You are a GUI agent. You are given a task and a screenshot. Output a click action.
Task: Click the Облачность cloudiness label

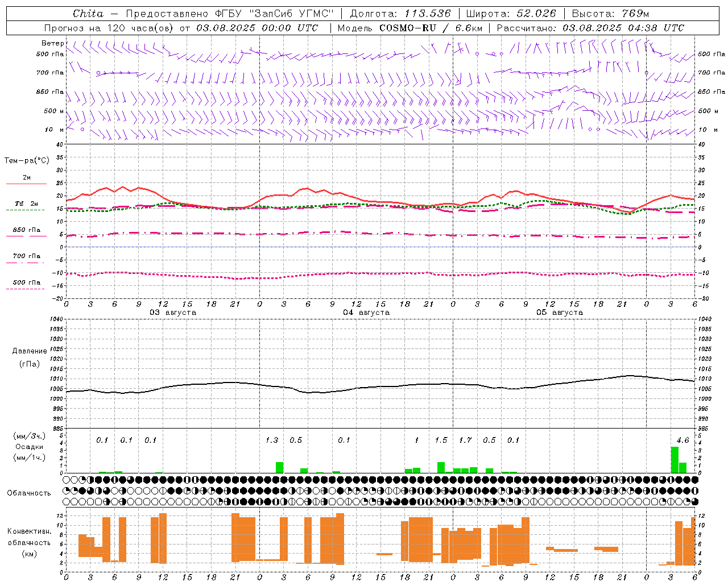(29, 493)
